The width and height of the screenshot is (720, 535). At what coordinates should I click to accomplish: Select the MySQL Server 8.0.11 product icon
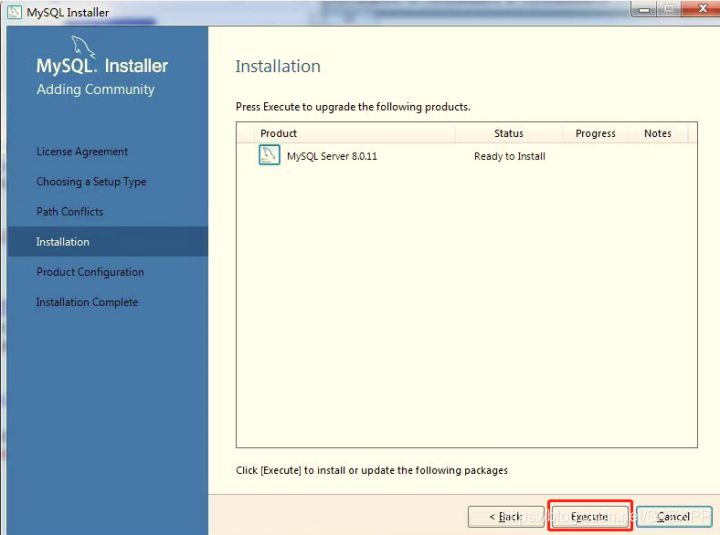270,155
